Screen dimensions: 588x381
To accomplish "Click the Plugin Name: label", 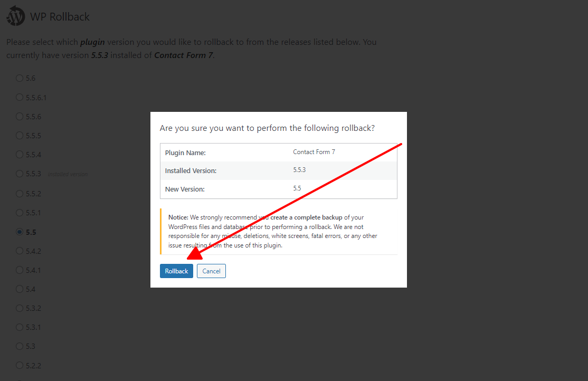I will (185, 153).
